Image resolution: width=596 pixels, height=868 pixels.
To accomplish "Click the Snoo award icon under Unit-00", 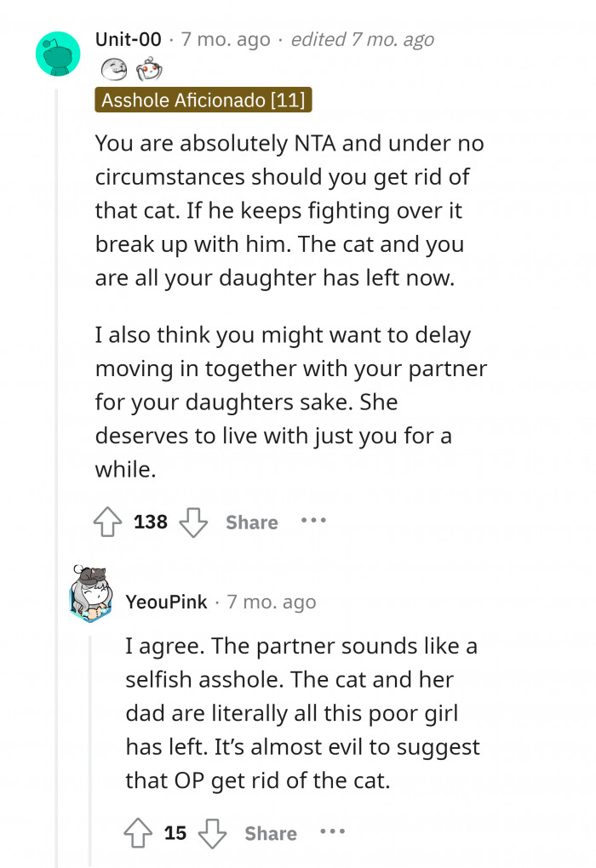I will [x=147, y=70].
